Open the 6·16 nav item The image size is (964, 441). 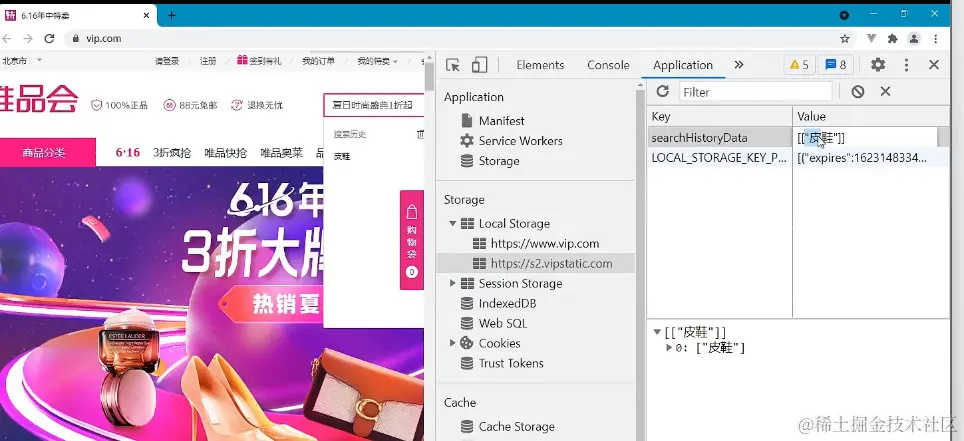(127, 153)
